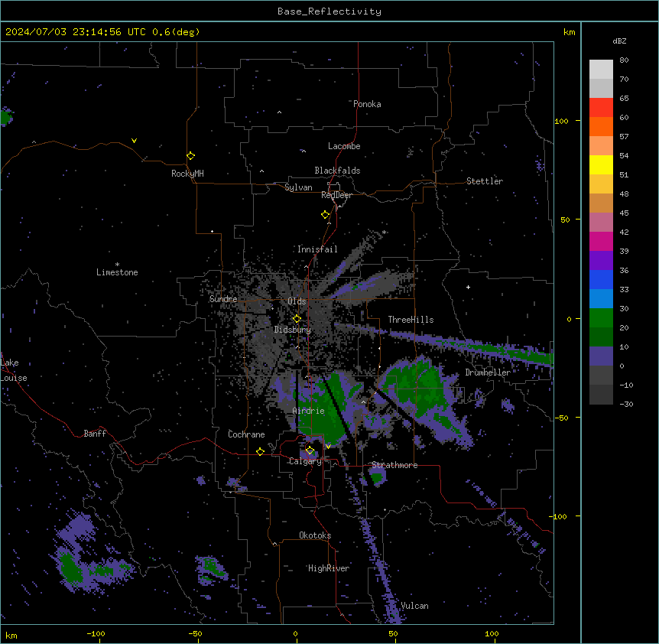The width and height of the screenshot is (659, 644).
Task: Select the Innisfail label
Action: [317, 249]
